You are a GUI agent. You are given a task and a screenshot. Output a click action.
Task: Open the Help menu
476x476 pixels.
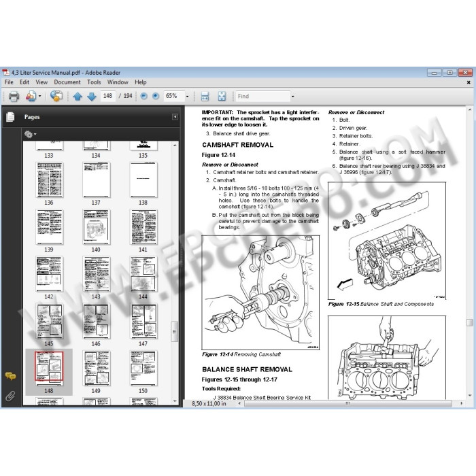141,82
